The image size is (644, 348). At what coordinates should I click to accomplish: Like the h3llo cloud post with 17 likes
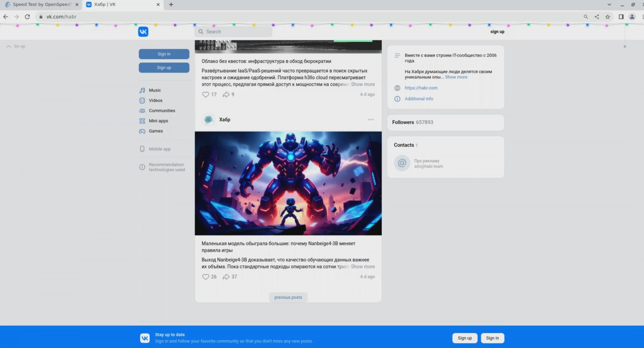(206, 95)
